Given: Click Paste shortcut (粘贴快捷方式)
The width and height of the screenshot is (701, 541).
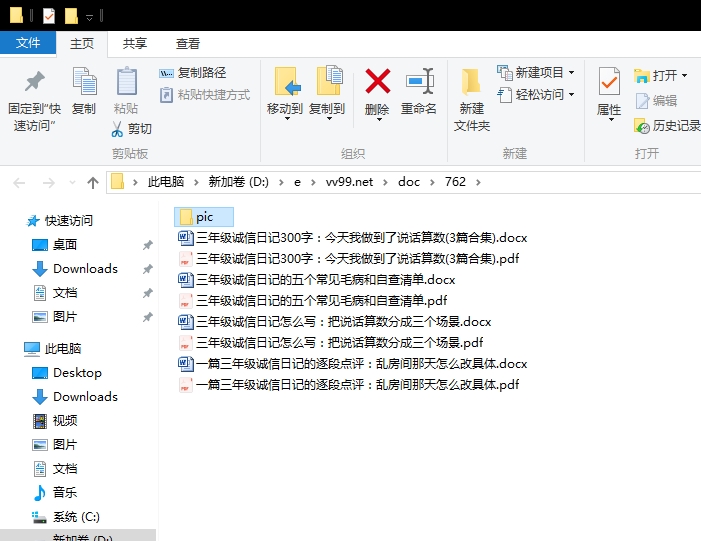Looking at the screenshot, I should point(205,95).
